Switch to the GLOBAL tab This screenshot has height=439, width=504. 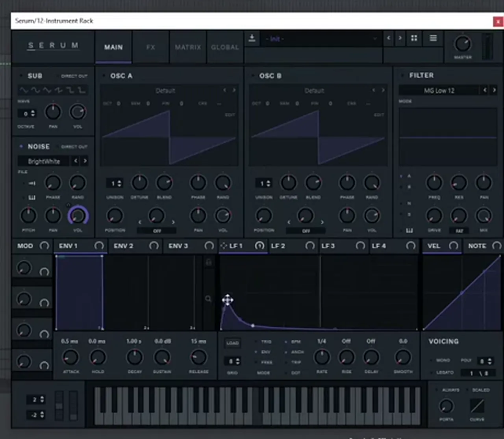point(225,47)
